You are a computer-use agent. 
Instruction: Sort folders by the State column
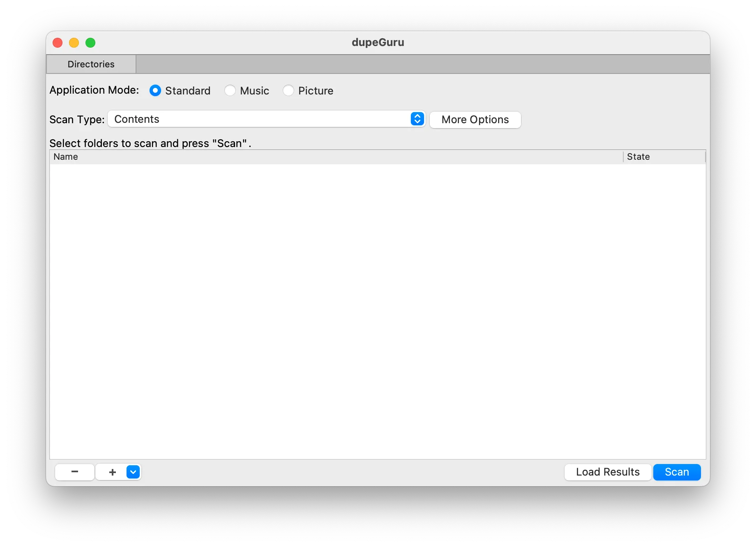[638, 156]
